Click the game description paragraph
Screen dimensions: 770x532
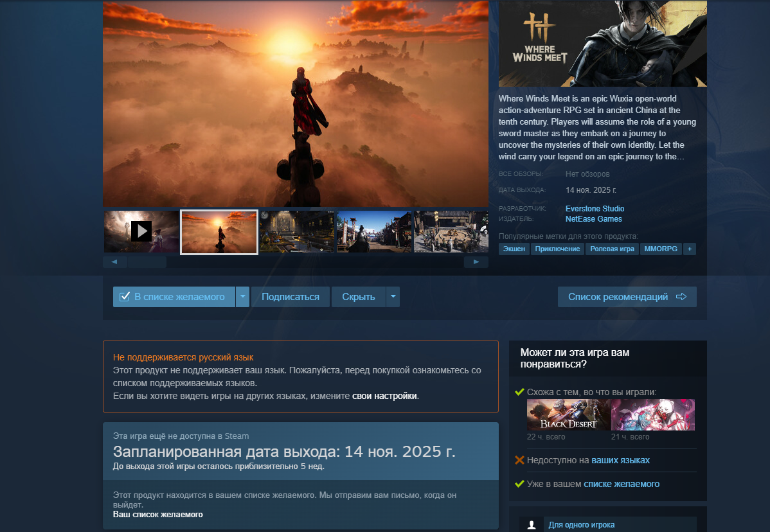(x=597, y=128)
